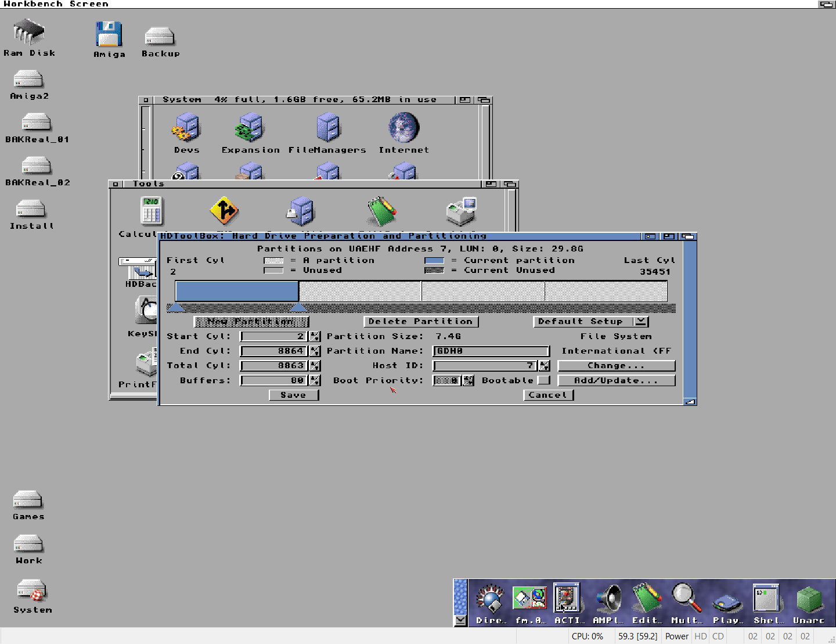Click the yellow road-sign icon in Tools
The image size is (836, 644).
224,210
